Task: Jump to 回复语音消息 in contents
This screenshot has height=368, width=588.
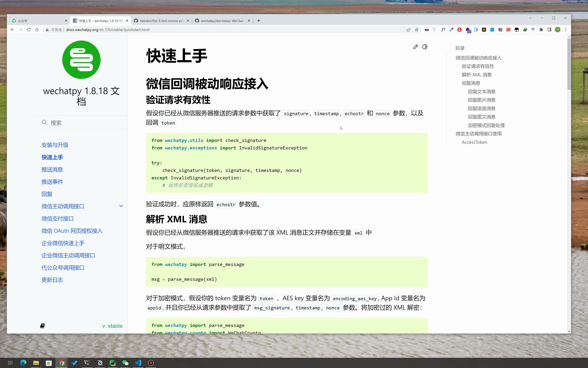Action: pyautogui.click(x=481, y=108)
